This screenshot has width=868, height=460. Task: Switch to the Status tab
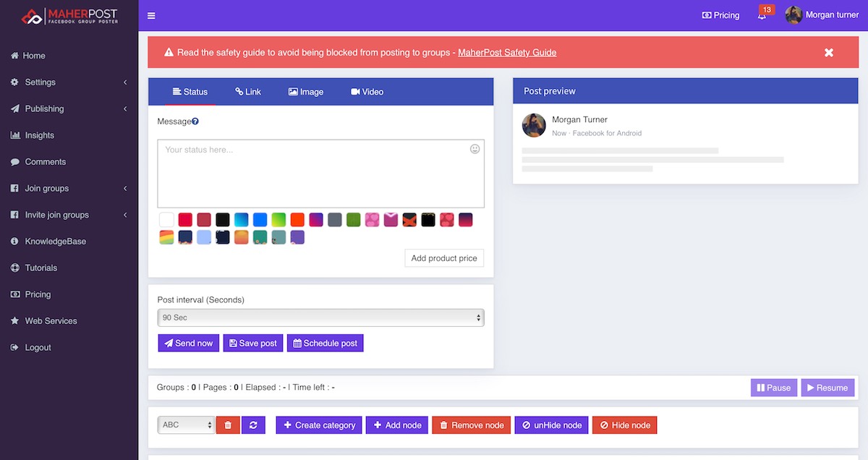190,92
